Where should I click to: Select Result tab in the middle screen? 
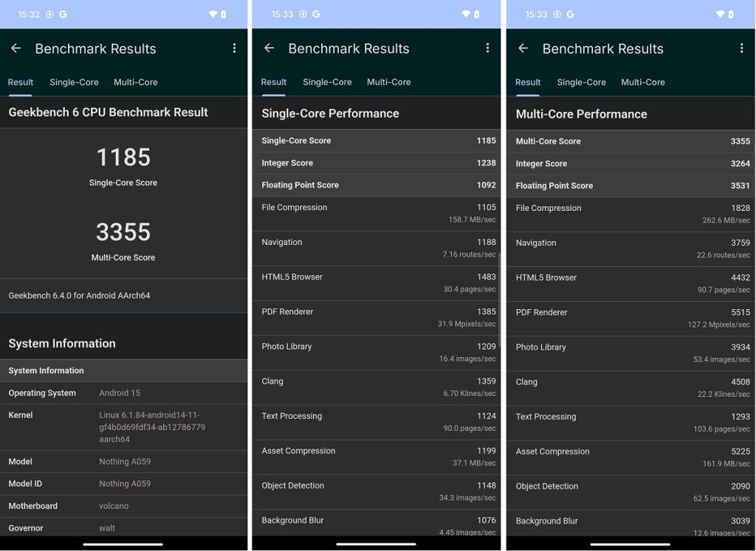[273, 83]
